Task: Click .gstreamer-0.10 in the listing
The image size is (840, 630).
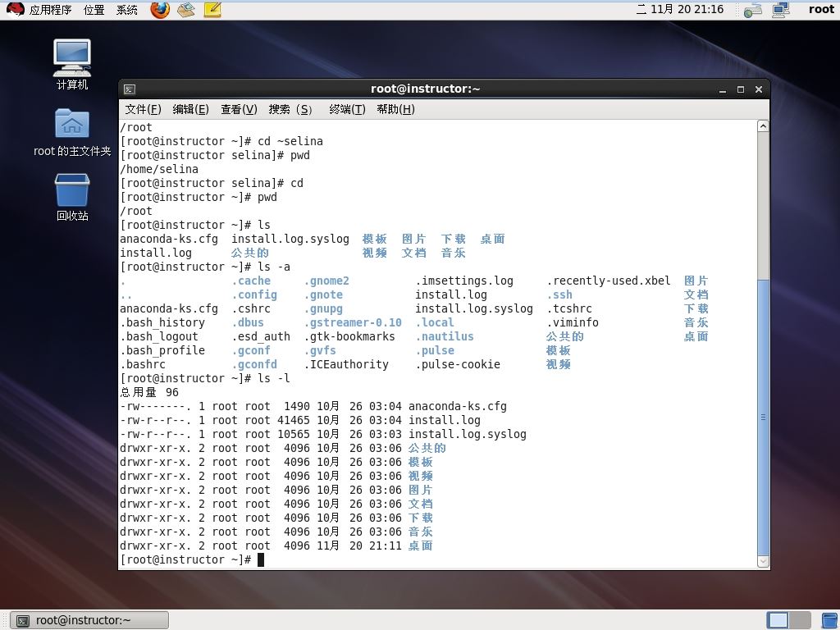Action: coord(353,322)
